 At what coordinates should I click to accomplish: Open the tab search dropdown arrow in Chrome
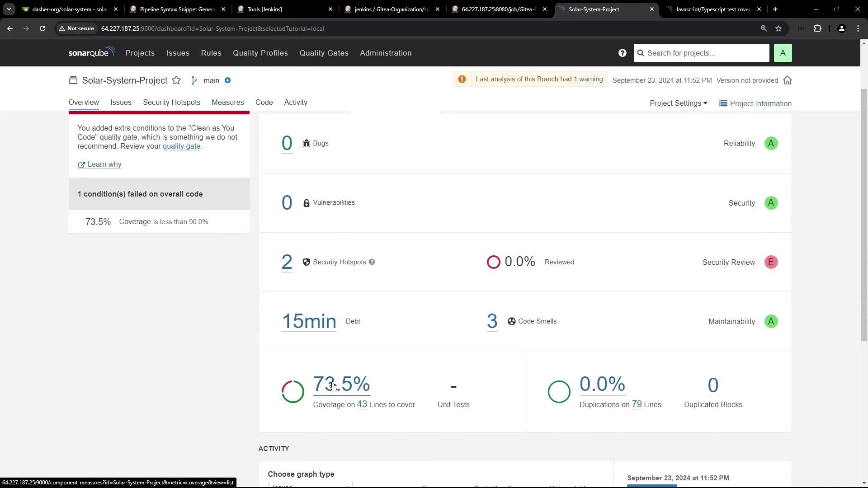tap(9, 9)
